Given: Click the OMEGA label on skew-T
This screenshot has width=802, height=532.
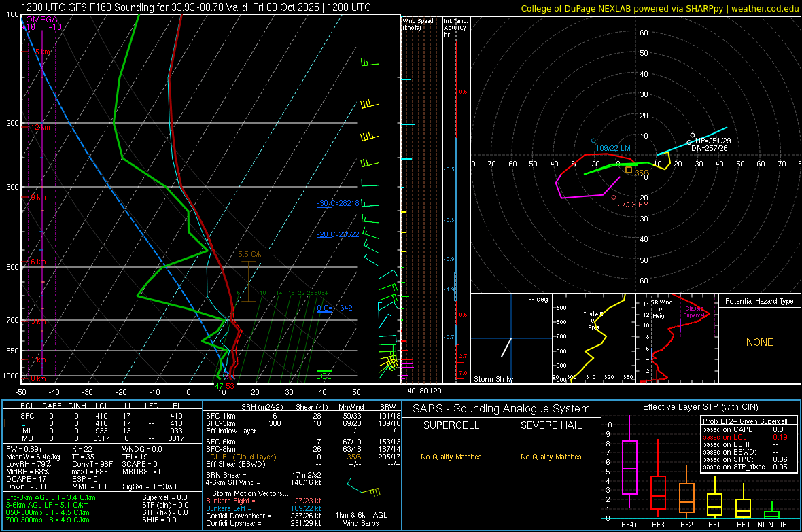Looking at the screenshot, I should pos(42,20).
